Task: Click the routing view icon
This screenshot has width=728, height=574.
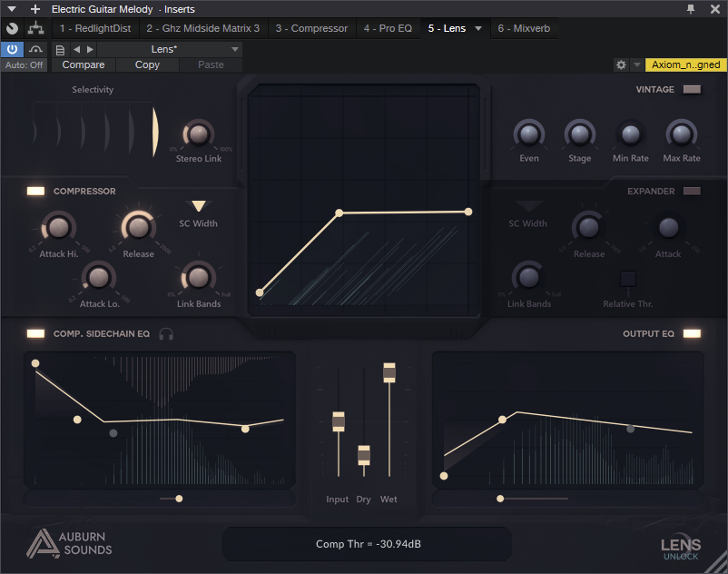Action: [35, 28]
